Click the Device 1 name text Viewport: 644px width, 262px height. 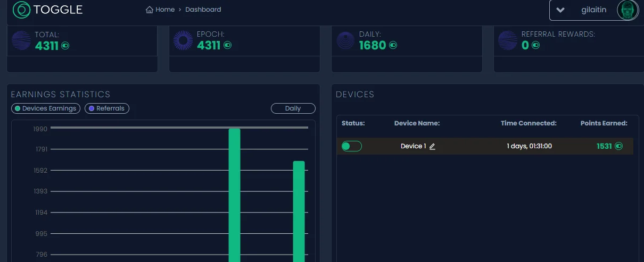(414, 146)
